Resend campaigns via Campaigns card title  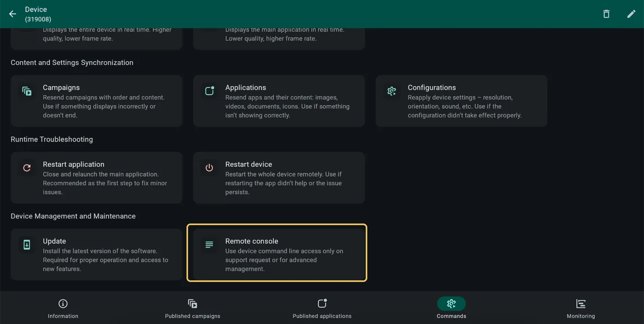pyautogui.click(x=61, y=87)
